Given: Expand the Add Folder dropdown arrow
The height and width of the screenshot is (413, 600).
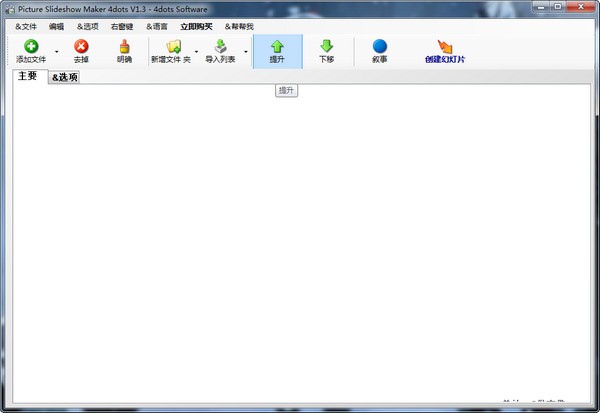Looking at the screenshot, I should [196, 52].
